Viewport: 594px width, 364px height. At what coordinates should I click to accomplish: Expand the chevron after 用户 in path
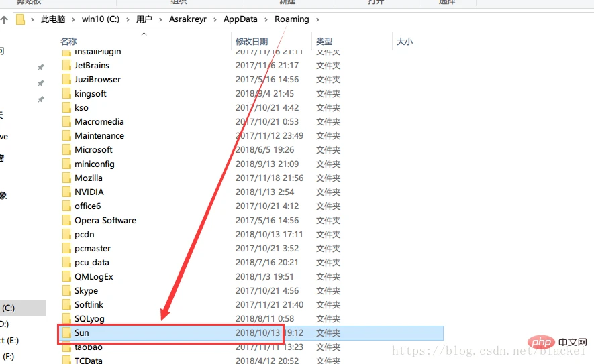[160, 19]
